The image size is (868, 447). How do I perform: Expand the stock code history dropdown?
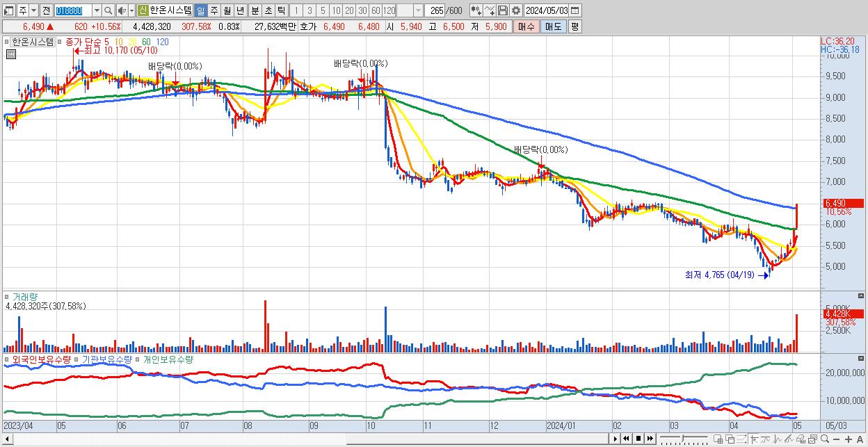(97, 10)
